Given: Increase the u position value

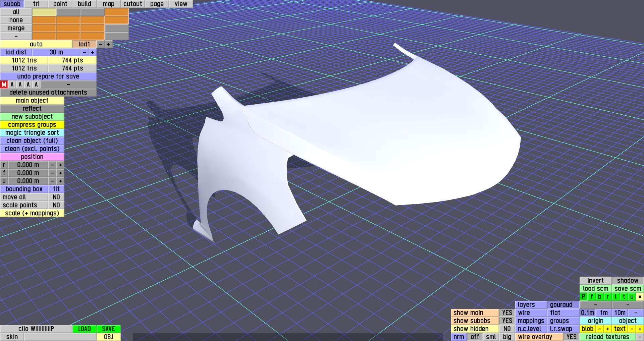Looking at the screenshot, I should point(60,181).
